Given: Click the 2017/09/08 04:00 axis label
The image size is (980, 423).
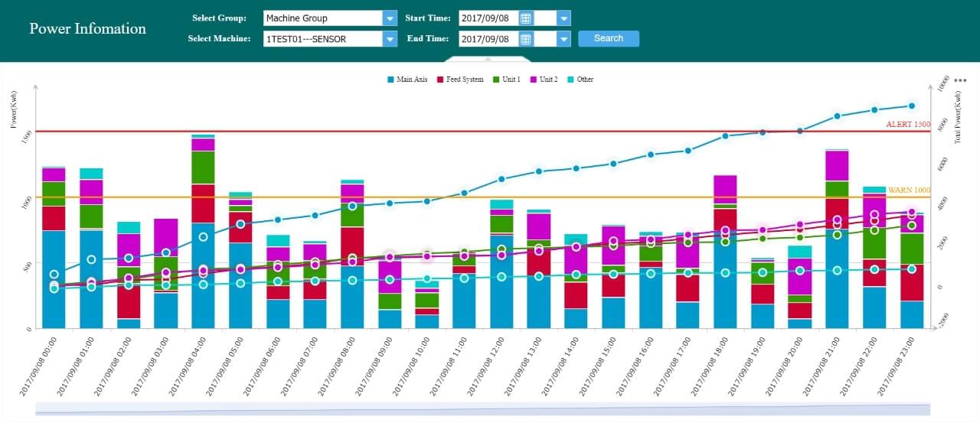Looking at the screenshot, I should [188, 366].
